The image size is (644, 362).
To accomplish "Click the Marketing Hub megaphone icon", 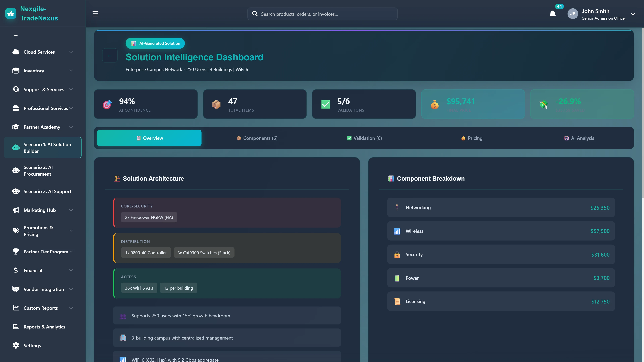I will [x=15, y=210].
